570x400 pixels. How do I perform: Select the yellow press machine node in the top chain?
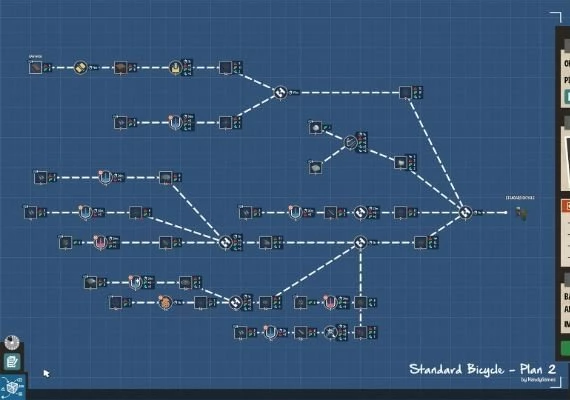(x=176, y=67)
